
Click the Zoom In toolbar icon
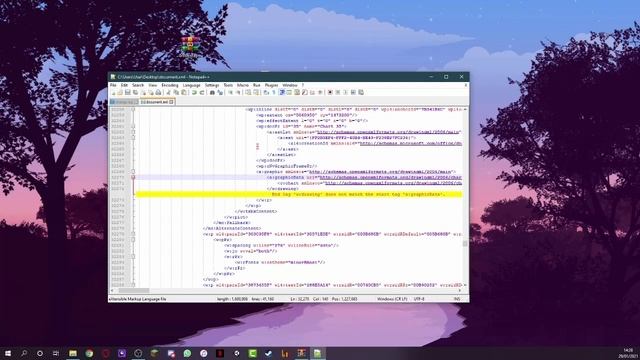(231, 93)
